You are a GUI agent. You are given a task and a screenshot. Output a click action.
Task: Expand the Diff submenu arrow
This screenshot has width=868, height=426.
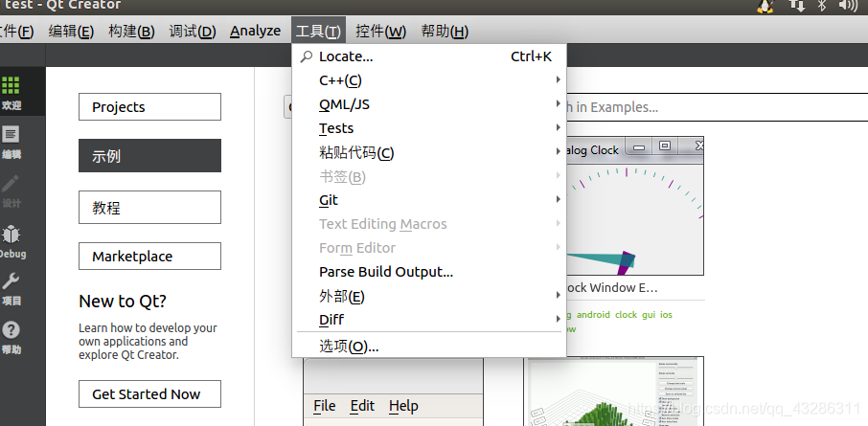click(x=558, y=319)
